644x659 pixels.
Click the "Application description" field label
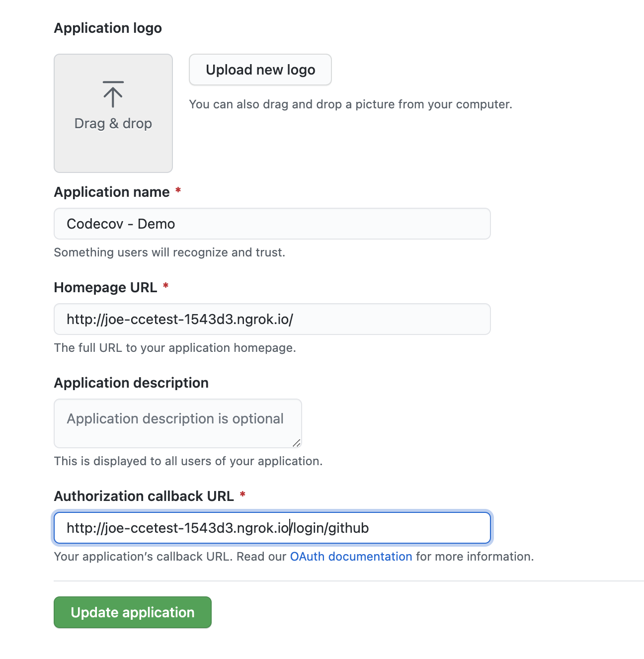[131, 383]
